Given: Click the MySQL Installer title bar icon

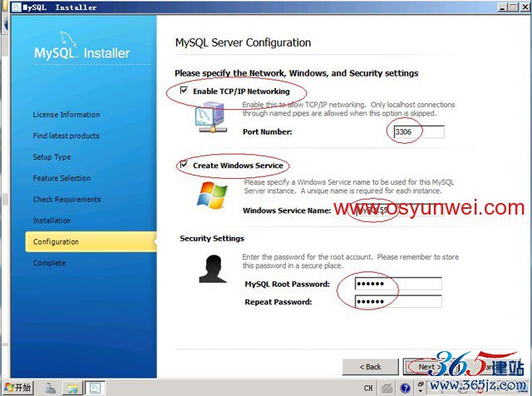Looking at the screenshot, I should [16, 7].
